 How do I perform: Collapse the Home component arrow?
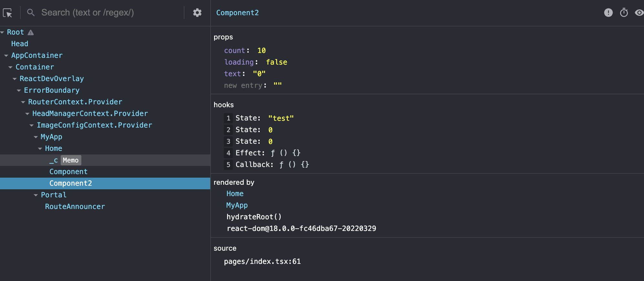click(40, 149)
